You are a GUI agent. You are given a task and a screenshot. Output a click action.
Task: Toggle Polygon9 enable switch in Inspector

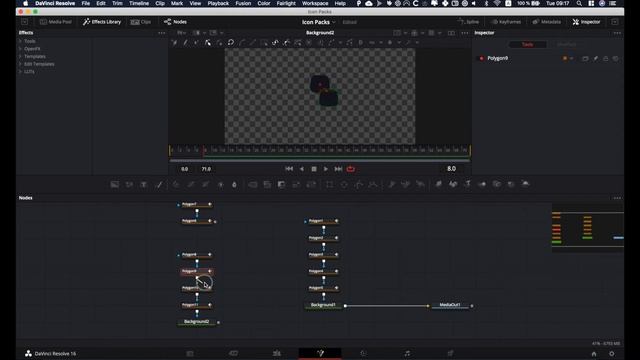pyautogui.click(x=481, y=58)
